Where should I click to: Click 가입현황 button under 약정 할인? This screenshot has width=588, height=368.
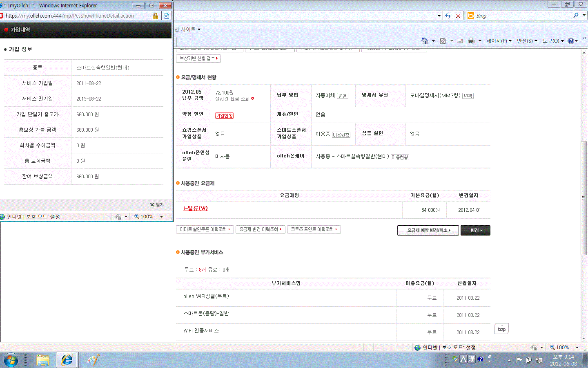[225, 116]
